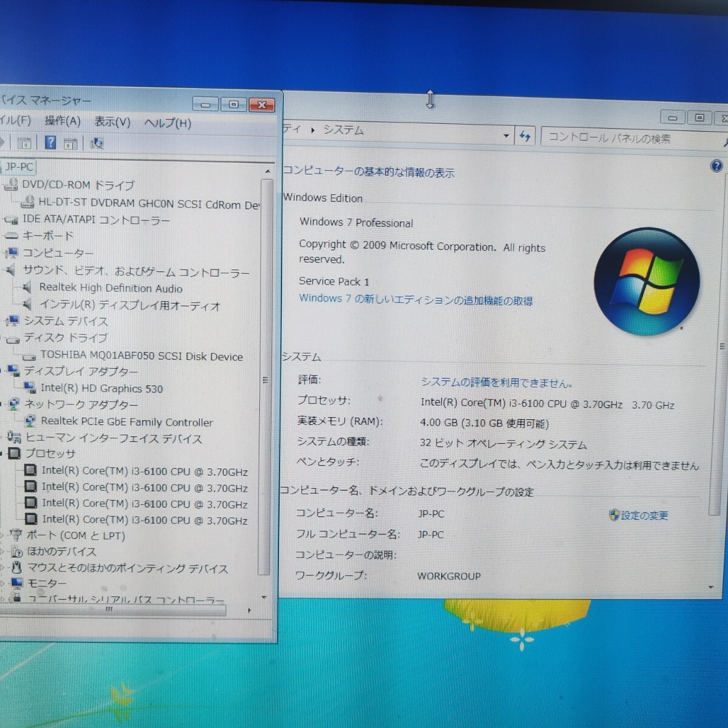Image resolution: width=728 pixels, height=728 pixels.
Task: Click the WORKGROUP value text
Action: tap(449, 576)
